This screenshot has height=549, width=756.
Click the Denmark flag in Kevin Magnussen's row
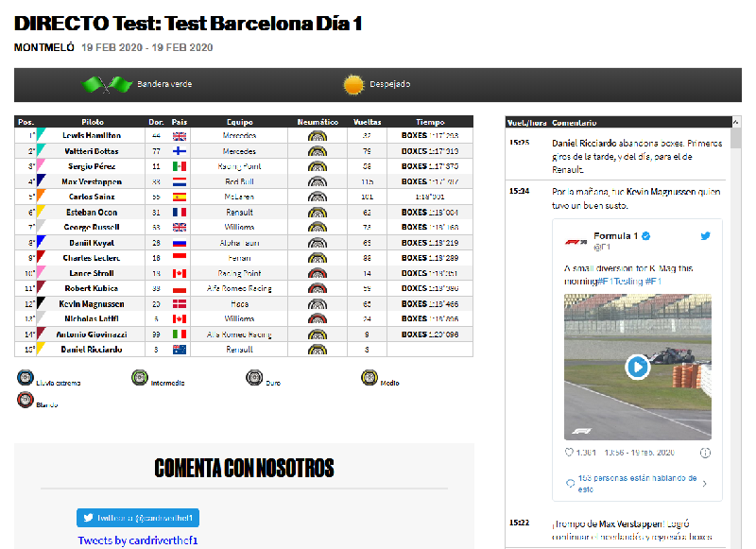(x=180, y=304)
